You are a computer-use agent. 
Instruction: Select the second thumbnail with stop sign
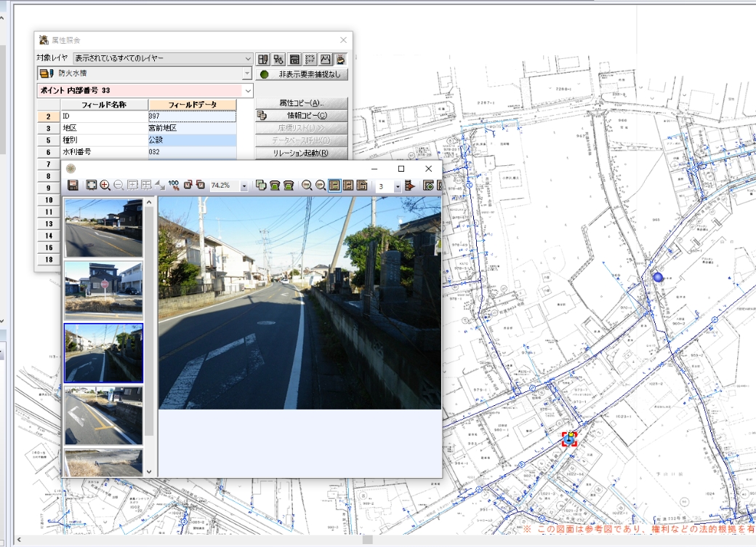103,289
